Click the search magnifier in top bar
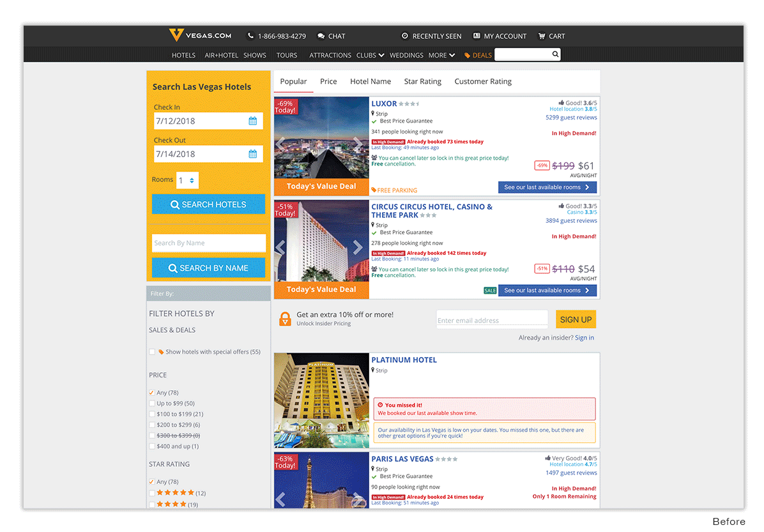Screen dimensions: 764x532 555,54
